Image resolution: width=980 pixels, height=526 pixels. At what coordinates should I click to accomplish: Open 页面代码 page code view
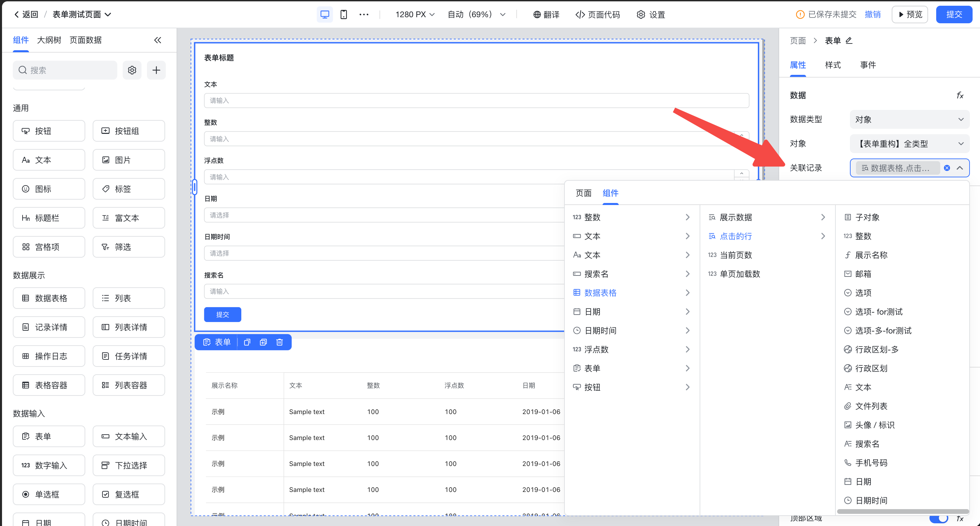(x=598, y=14)
